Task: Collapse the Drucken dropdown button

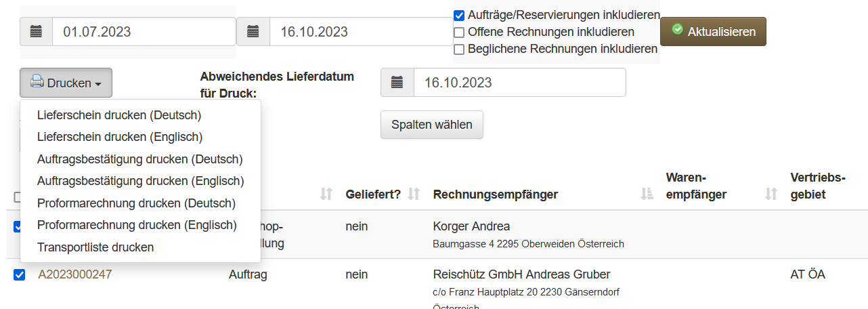Action: pos(66,83)
